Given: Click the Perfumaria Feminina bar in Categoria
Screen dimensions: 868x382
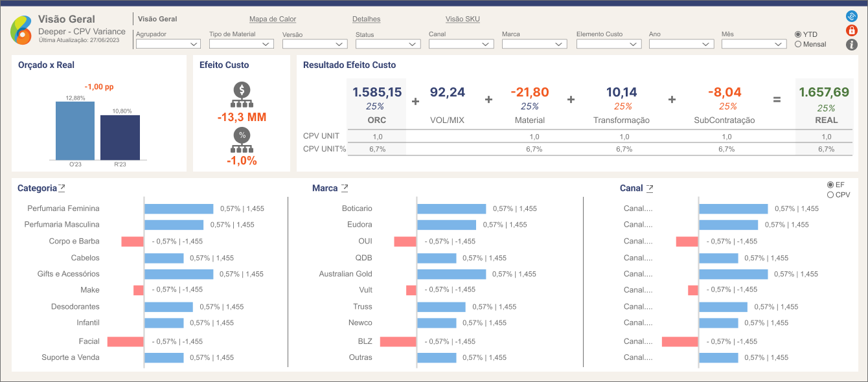Looking at the screenshot, I should [179, 208].
